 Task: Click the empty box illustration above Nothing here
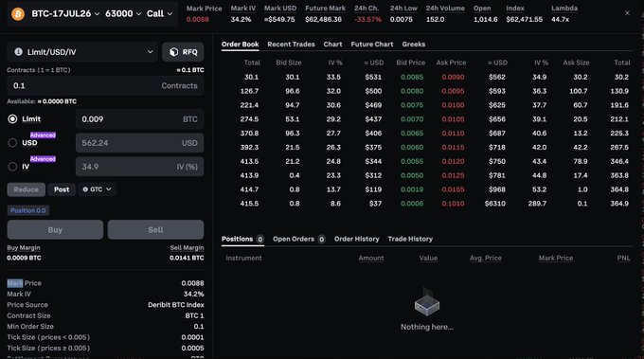427,303
